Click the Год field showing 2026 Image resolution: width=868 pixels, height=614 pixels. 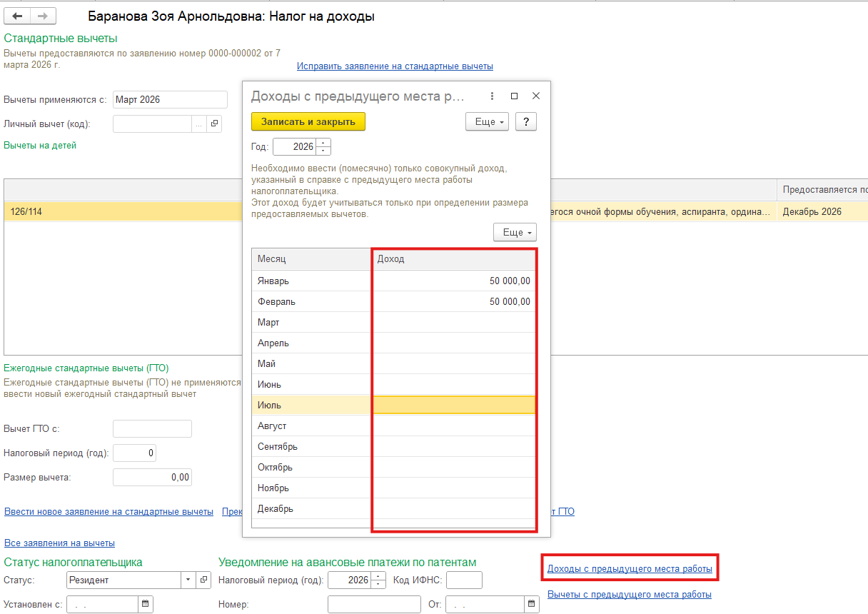click(x=295, y=146)
